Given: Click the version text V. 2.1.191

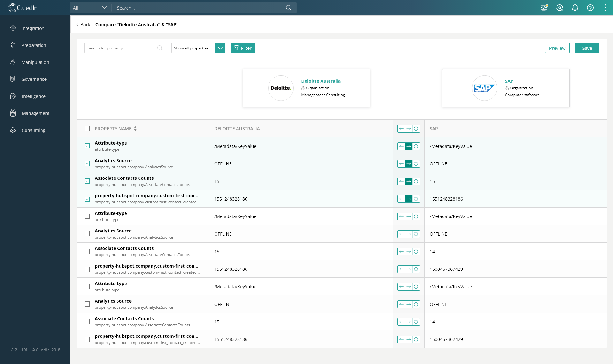Looking at the screenshot, I should [35, 350].
